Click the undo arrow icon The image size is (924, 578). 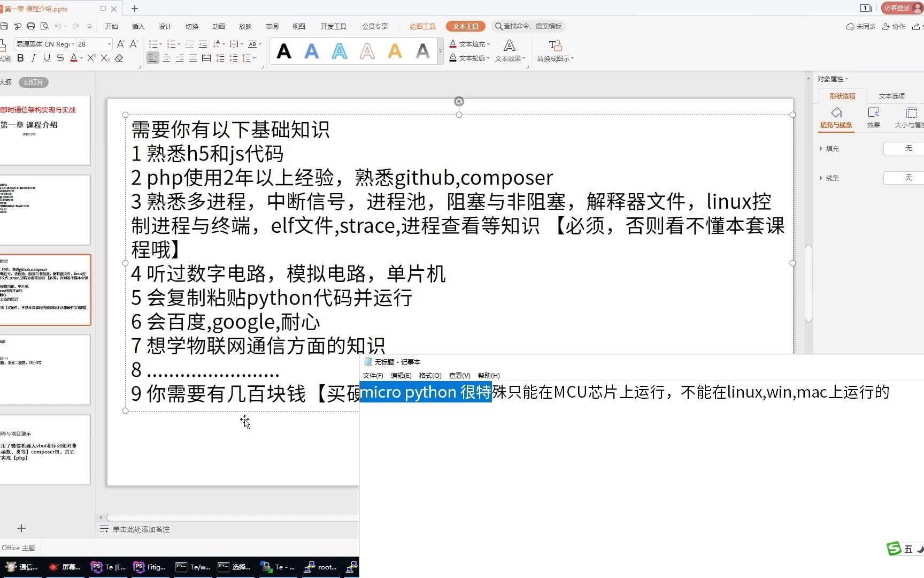tap(58, 26)
